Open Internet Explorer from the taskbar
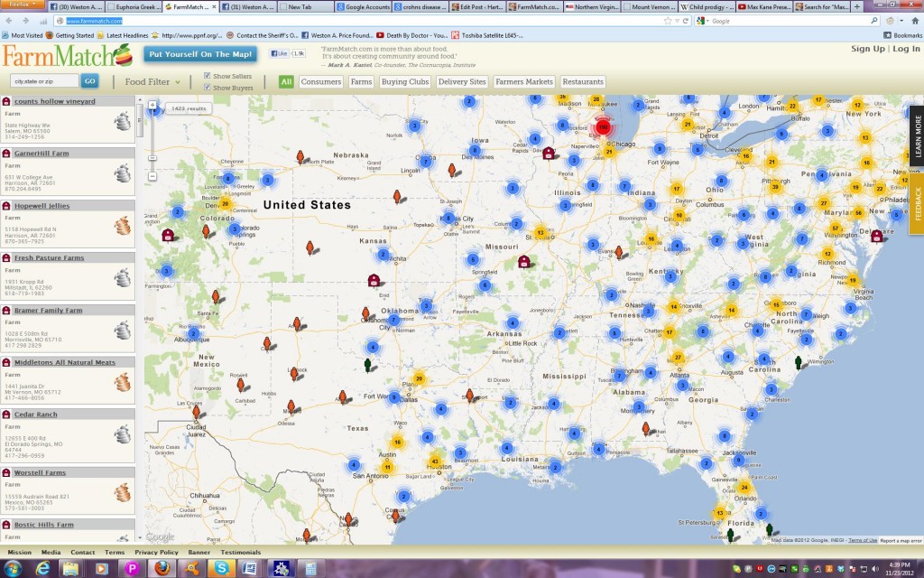Screen dimensions: 924x578 point(42,568)
